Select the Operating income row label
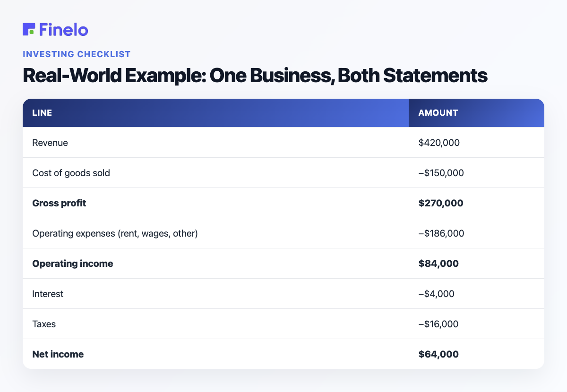The image size is (567, 392). coord(73,264)
